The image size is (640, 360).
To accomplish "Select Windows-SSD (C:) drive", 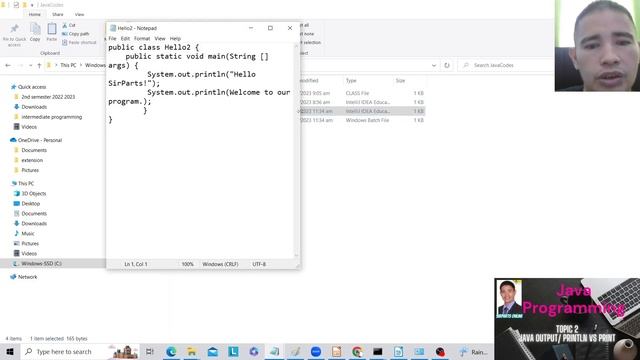I will point(41,264).
